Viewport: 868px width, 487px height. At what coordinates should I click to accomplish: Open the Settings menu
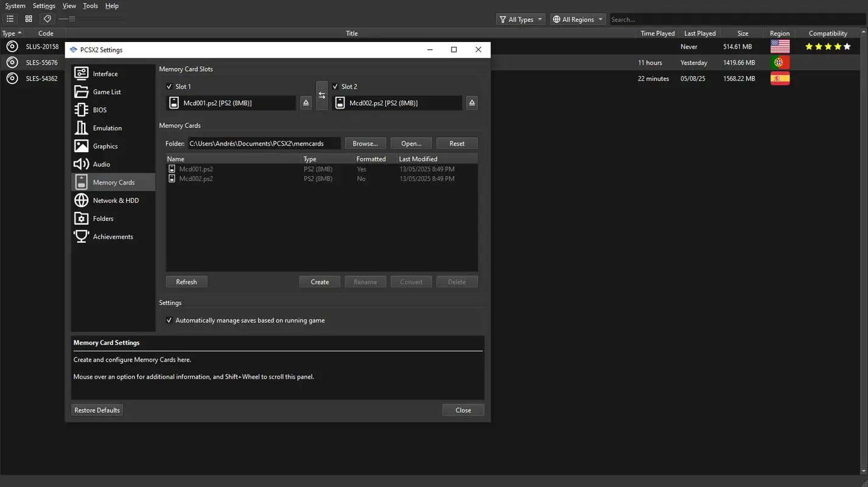pyautogui.click(x=43, y=5)
